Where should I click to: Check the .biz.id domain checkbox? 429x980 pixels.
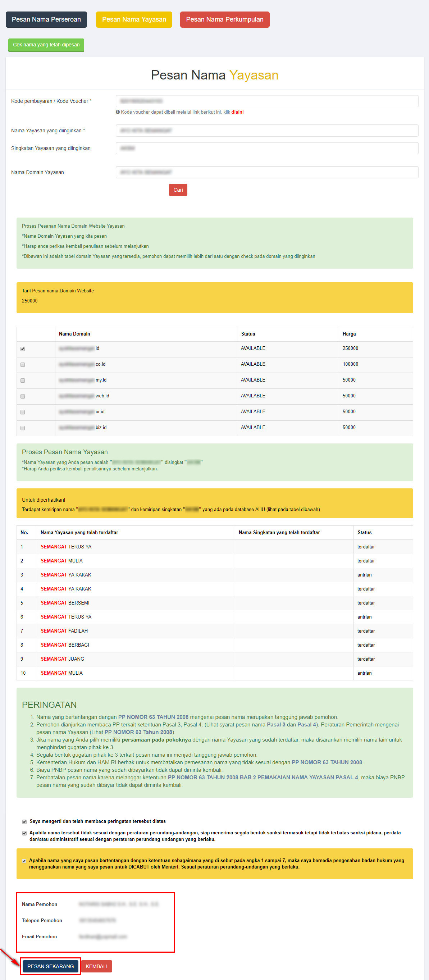pos(23,428)
